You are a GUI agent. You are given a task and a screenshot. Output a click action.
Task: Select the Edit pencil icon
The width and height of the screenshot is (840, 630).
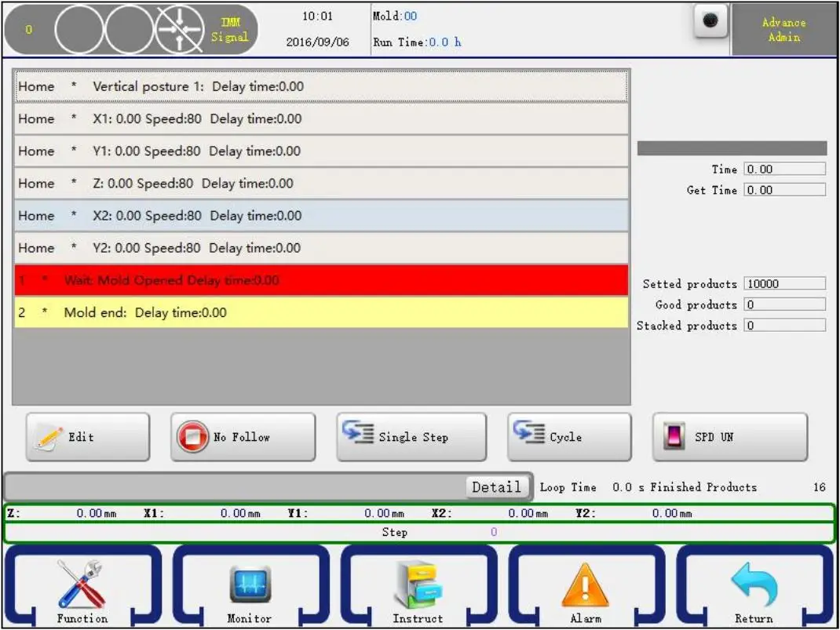pos(47,436)
